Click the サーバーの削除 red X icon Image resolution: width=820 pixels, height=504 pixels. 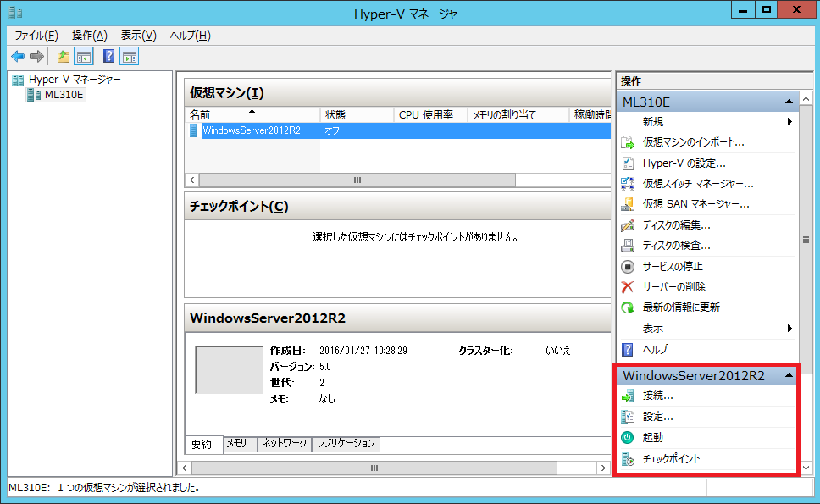coord(628,287)
